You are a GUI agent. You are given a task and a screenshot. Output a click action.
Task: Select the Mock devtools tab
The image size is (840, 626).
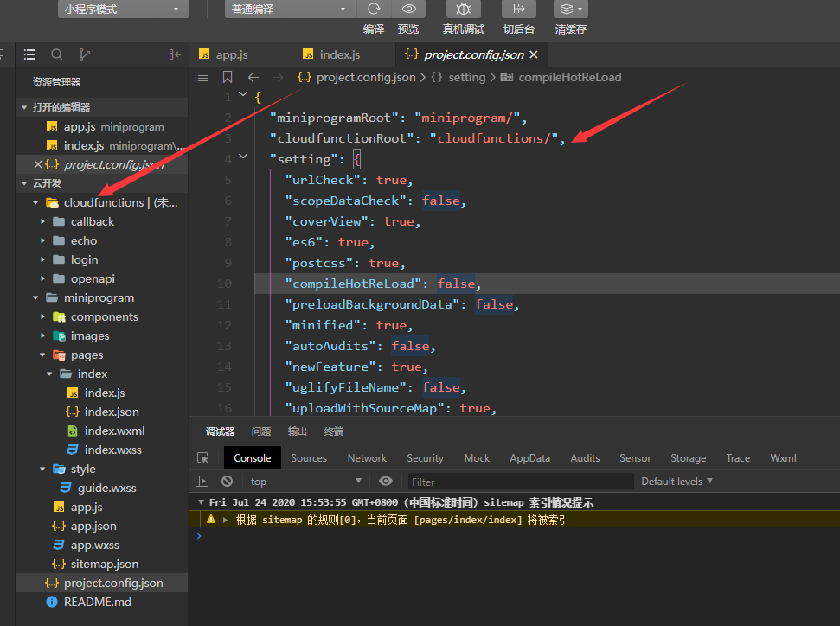click(477, 458)
